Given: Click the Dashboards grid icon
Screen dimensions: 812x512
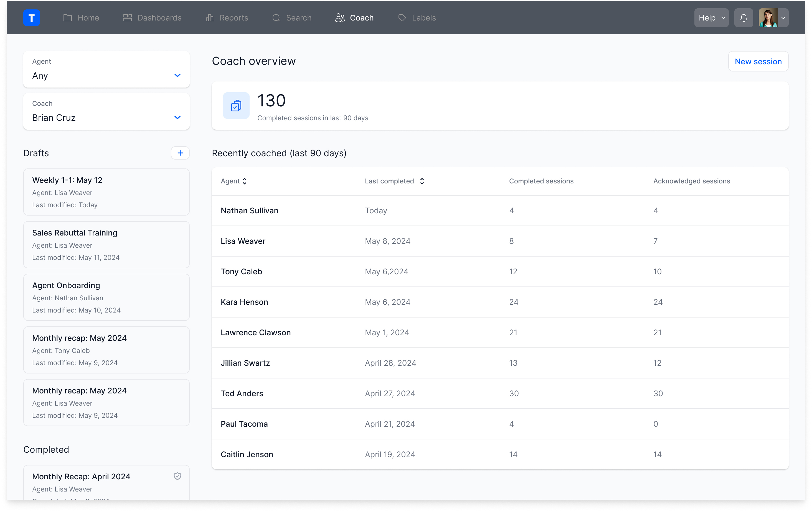Looking at the screenshot, I should tap(128, 18).
